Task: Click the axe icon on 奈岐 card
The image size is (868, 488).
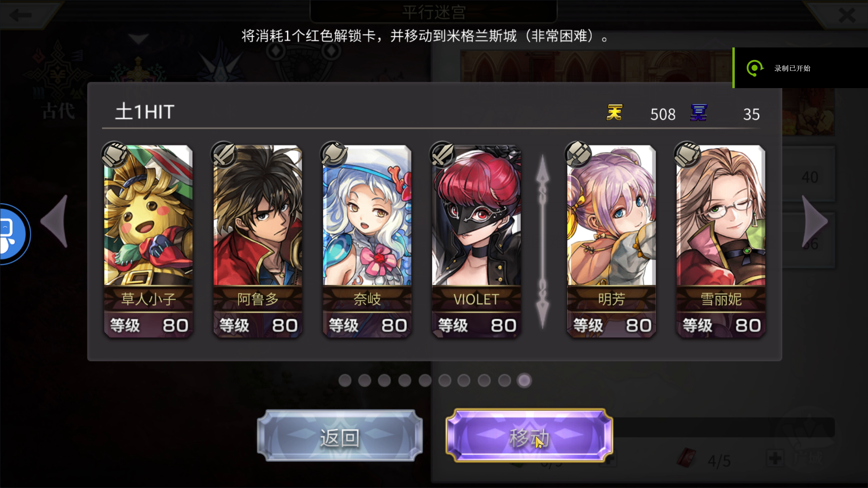Action: (334, 155)
